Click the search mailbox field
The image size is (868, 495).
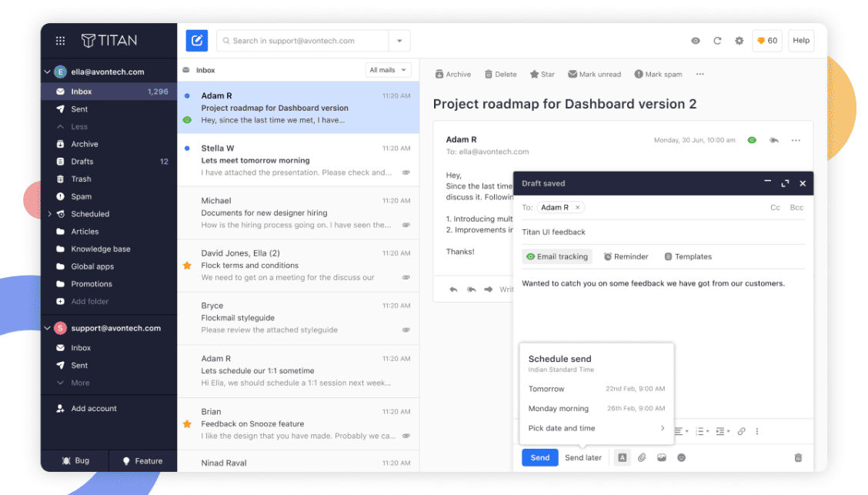pos(304,41)
